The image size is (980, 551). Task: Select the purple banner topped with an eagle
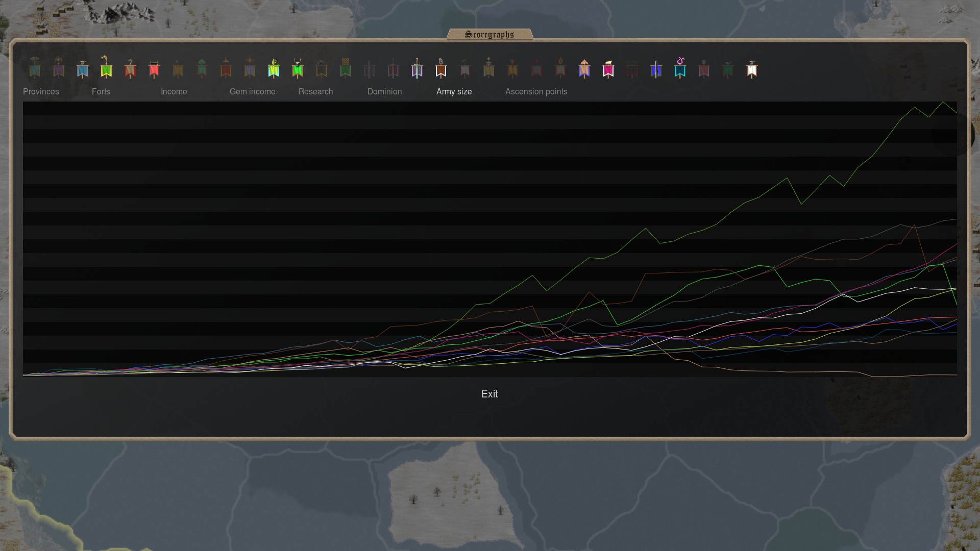pyautogui.click(x=59, y=67)
